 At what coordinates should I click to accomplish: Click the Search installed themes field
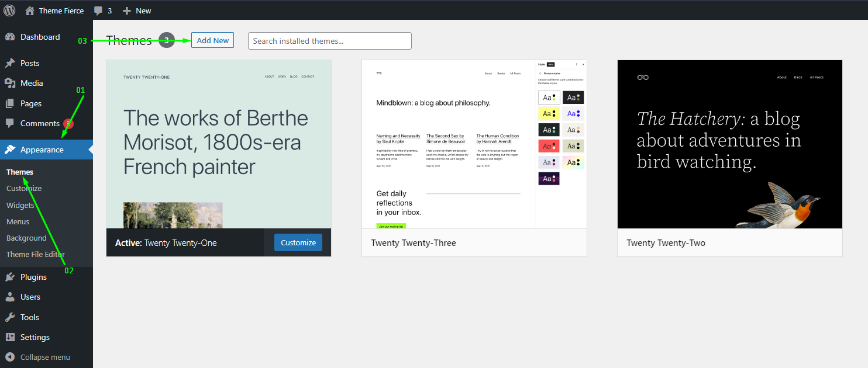pyautogui.click(x=329, y=41)
